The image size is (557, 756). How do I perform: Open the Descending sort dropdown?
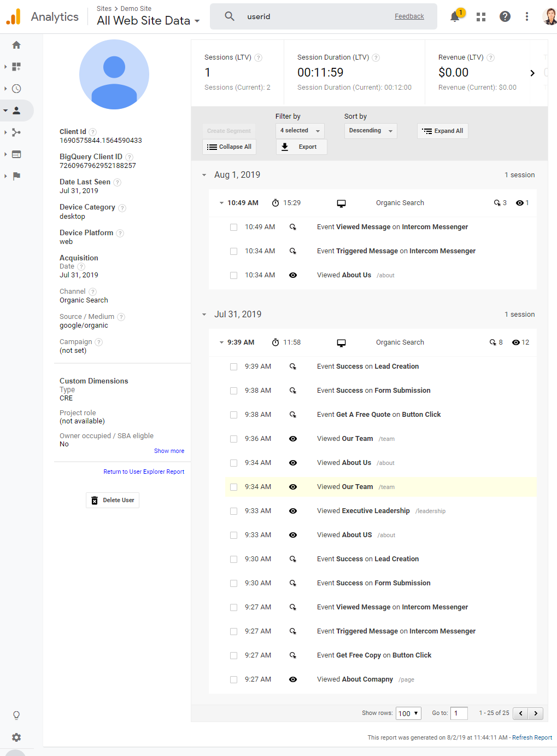[371, 131]
